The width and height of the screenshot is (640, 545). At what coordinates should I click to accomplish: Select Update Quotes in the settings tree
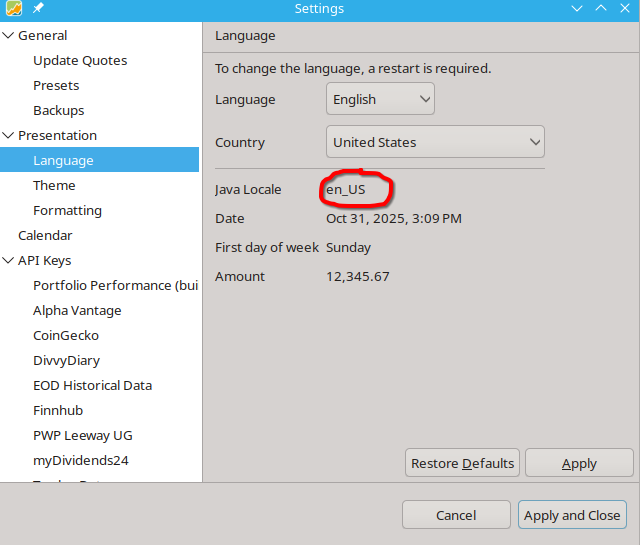click(80, 61)
